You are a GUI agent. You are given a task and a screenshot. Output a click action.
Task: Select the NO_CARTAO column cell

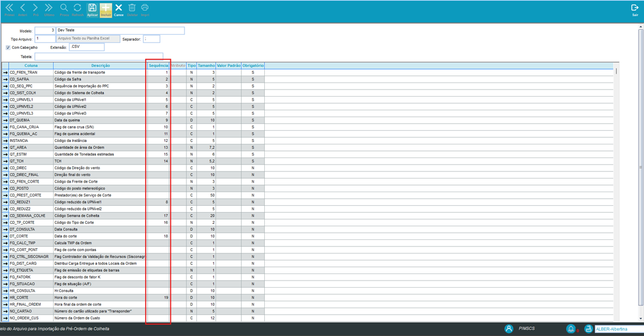point(31,311)
